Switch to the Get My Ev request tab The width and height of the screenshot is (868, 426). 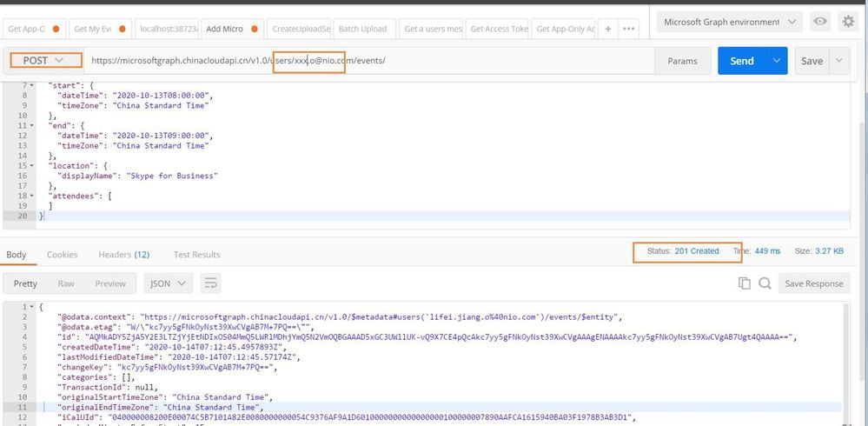[x=100, y=29]
